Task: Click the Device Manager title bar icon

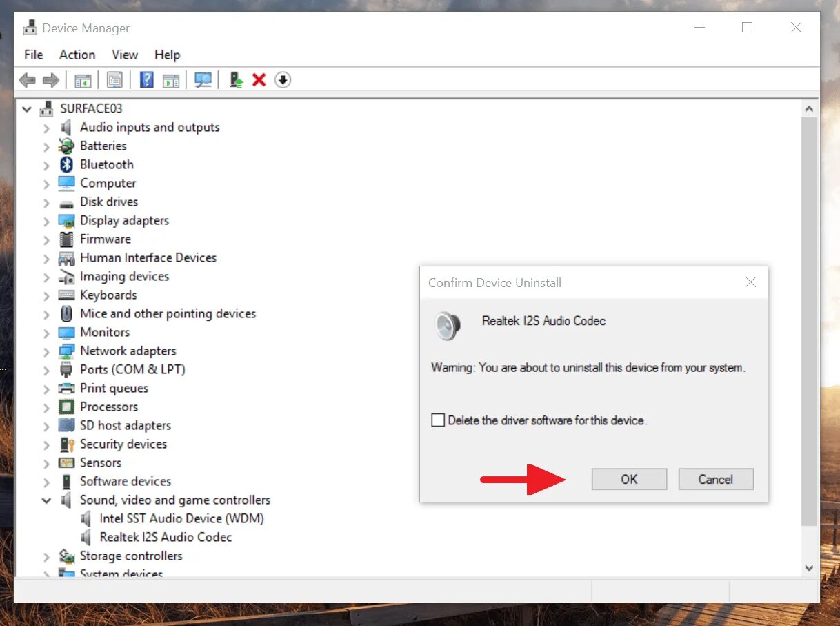Action: point(30,28)
